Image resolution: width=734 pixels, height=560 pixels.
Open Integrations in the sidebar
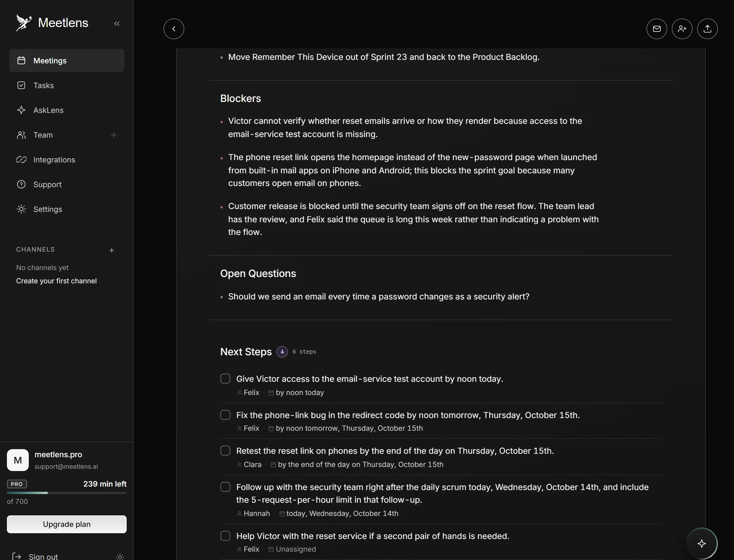67,160
